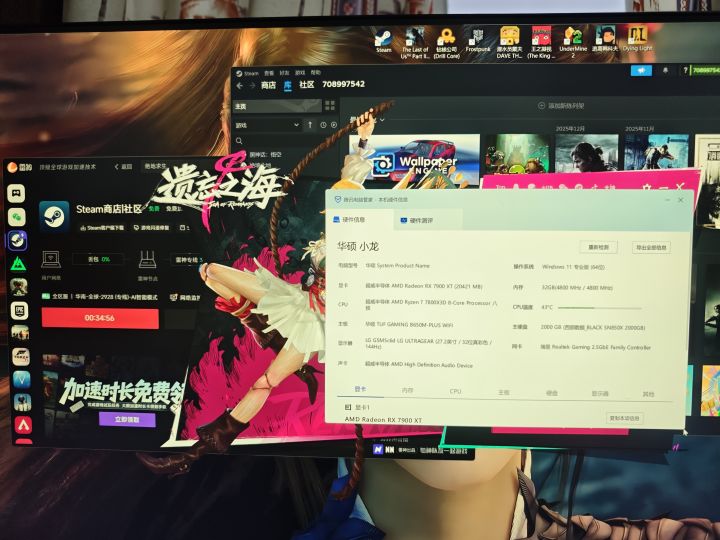Select the game controller icon in Leigod sidebar

click(x=16, y=193)
